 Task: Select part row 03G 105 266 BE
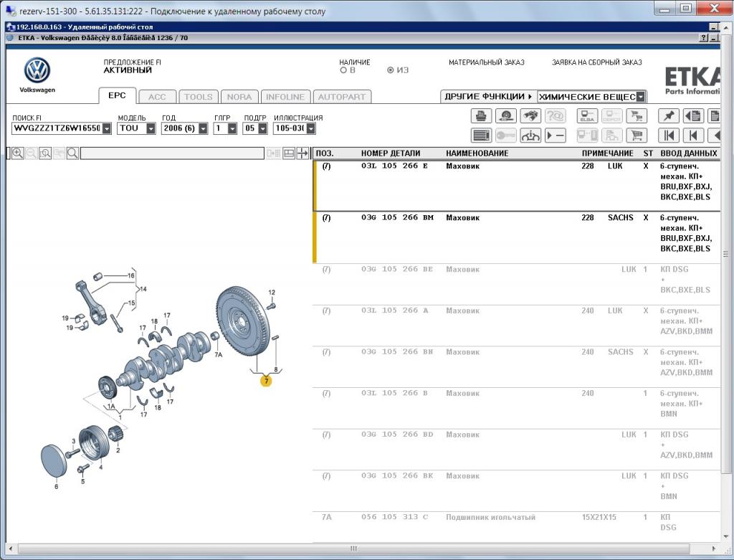point(516,284)
